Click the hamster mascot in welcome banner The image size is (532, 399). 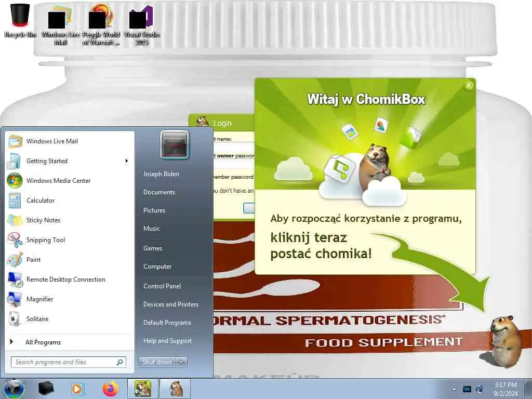(x=375, y=166)
